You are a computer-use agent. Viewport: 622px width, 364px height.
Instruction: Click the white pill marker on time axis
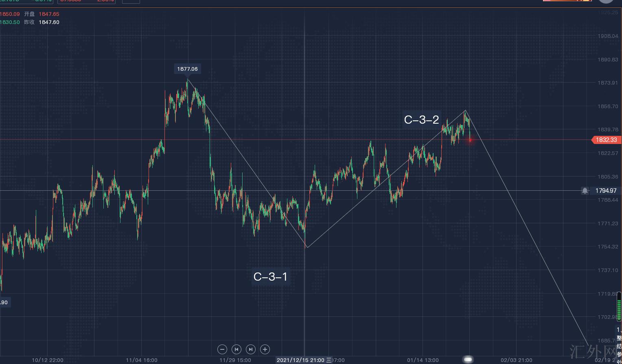click(468, 360)
